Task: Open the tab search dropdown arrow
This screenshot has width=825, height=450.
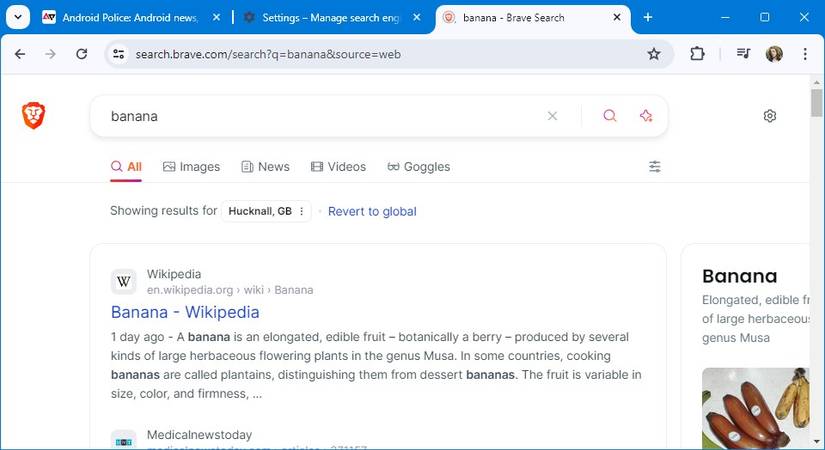Action: point(17,17)
